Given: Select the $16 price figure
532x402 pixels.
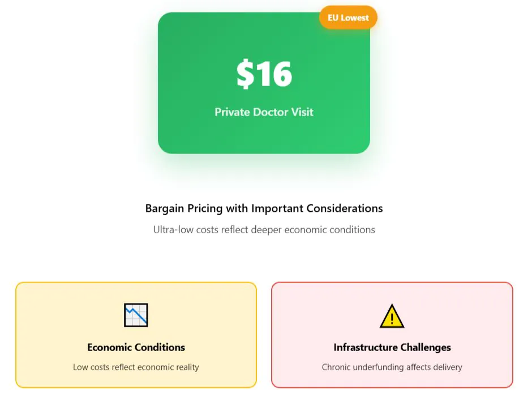Looking at the screenshot, I should tap(264, 74).
